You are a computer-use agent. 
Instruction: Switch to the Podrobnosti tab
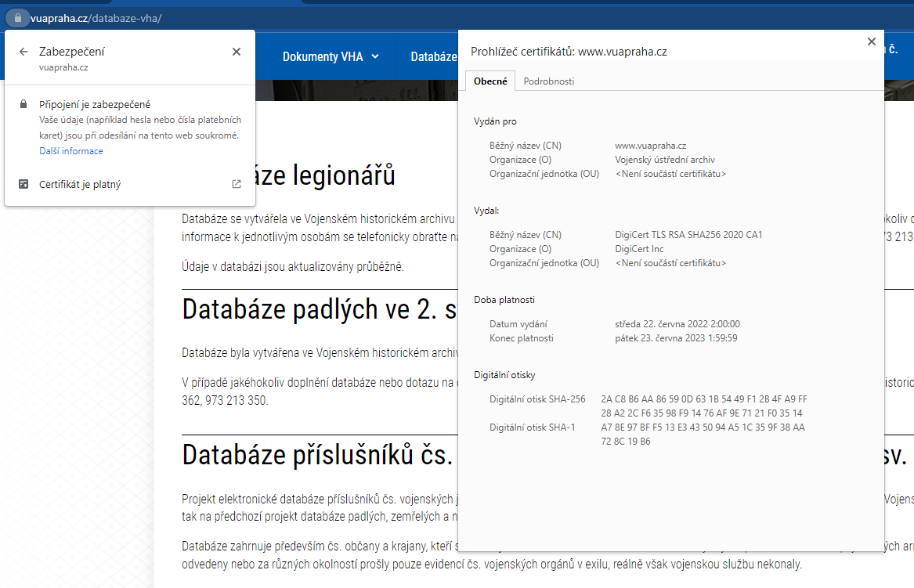(x=548, y=81)
